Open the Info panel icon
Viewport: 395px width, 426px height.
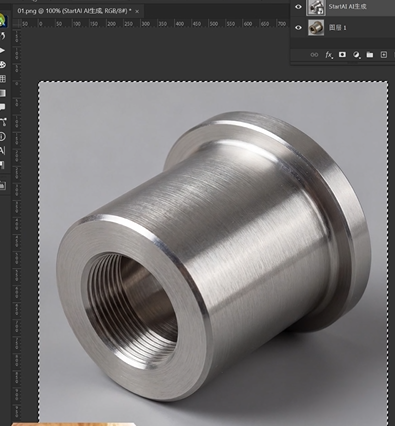tap(3, 136)
